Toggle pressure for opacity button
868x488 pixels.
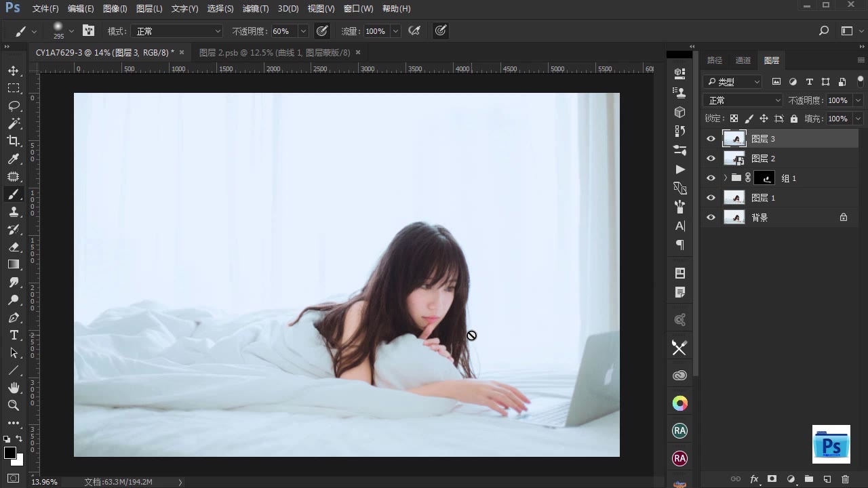click(322, 31)
